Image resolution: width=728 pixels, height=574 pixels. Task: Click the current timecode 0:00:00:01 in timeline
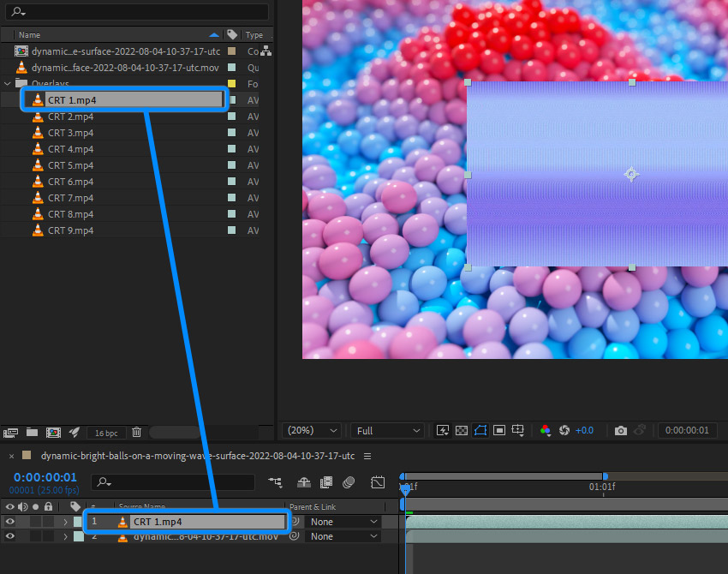[x=45, y=477]
